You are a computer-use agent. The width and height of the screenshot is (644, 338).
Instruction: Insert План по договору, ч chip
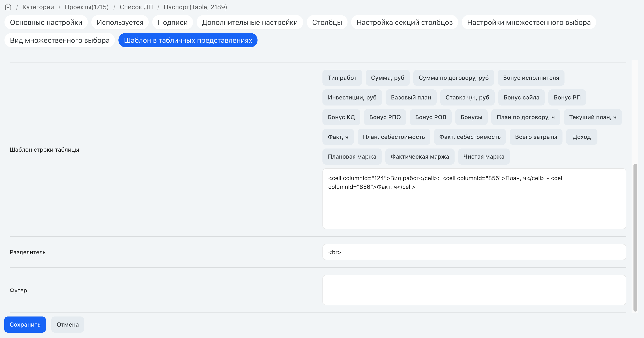point(526,117)
